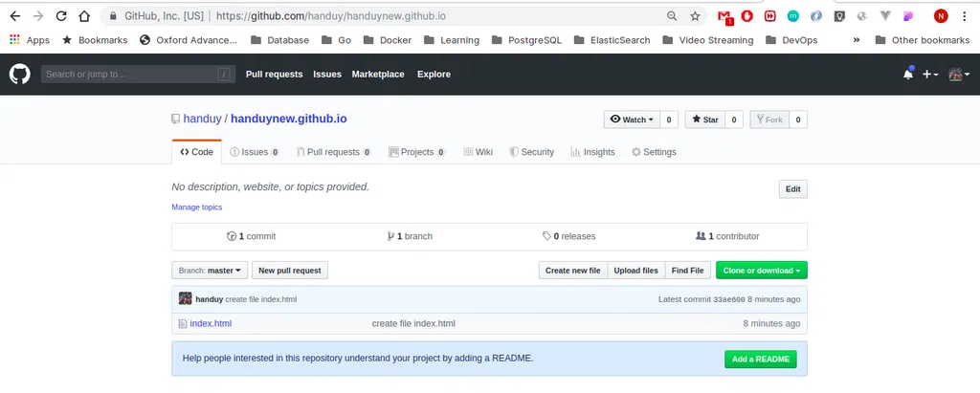The image size is (980, 393).
Task: Open the index.html file
Action: click(x=211, y=323)
